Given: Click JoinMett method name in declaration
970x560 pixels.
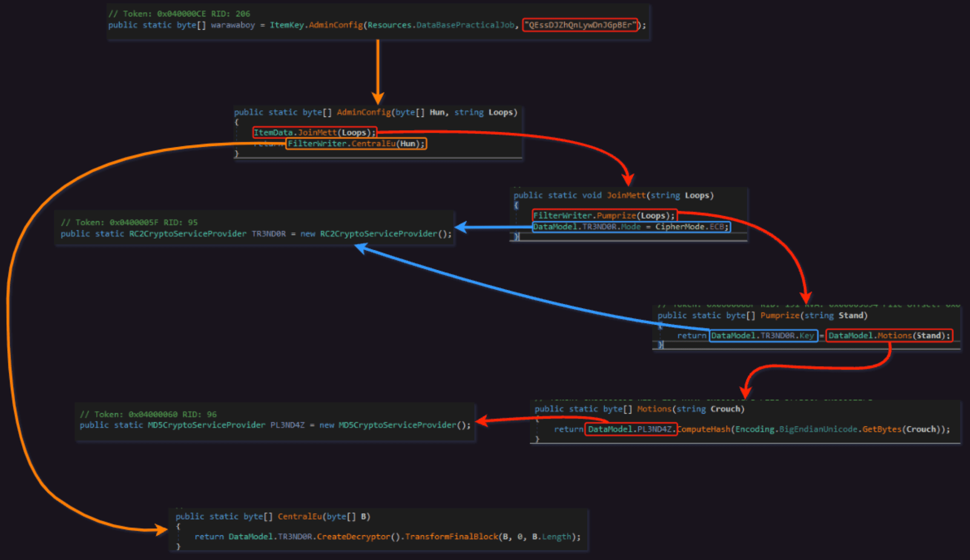Looking at the screenshot, I should pyautogui.click(x=626, y=195).
